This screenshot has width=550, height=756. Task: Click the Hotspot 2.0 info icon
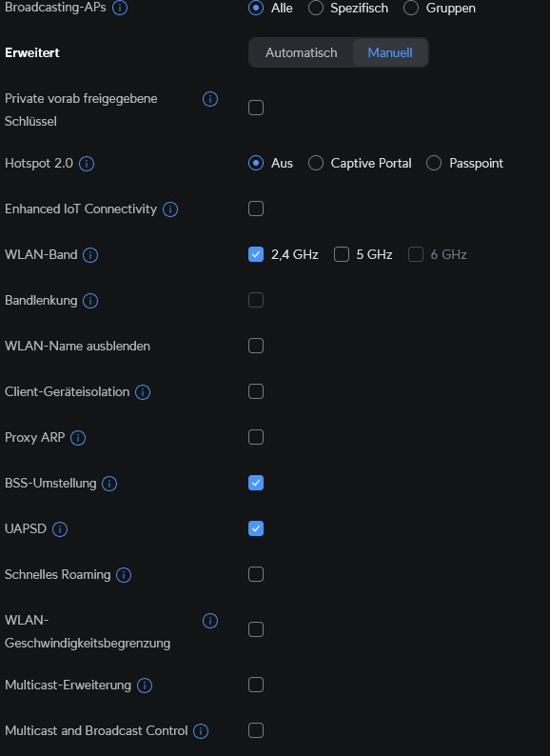coord(87,164)
